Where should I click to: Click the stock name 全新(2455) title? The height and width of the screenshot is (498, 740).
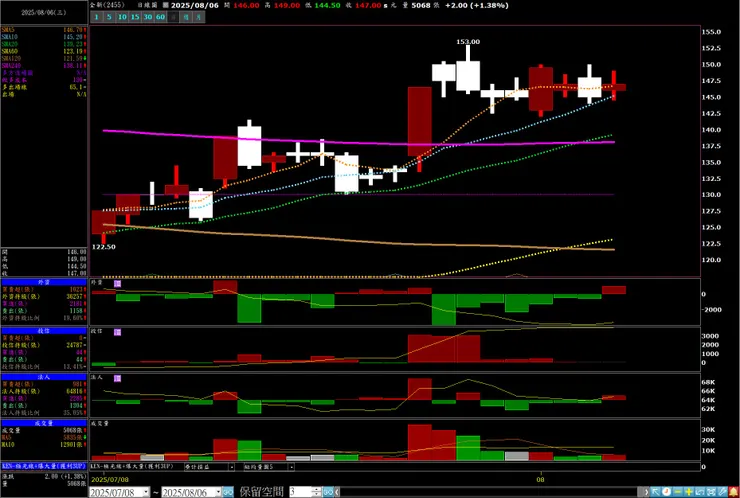pos(108,5)
